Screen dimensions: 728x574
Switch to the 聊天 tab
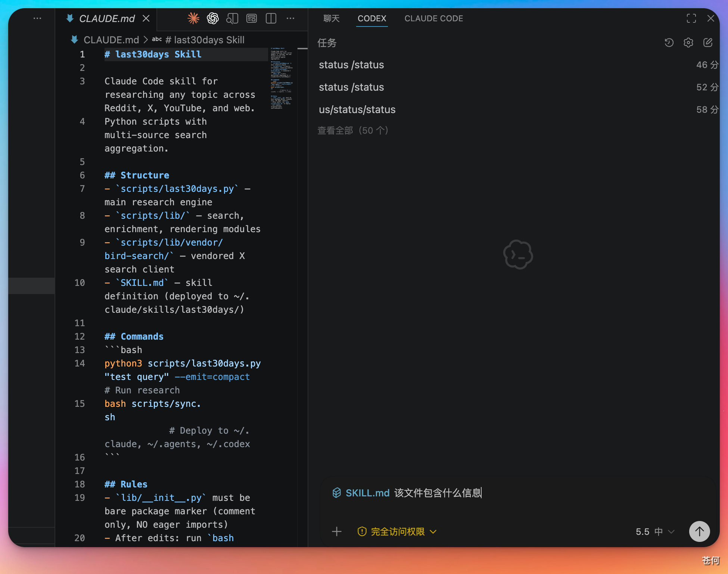pyautogui.click(x=332, y=18)
